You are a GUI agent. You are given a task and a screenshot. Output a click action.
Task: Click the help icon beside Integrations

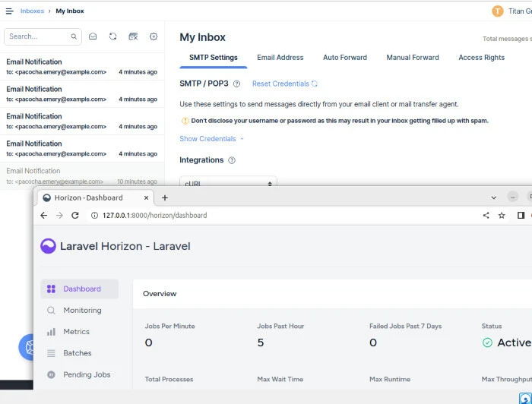(x=232, y=160)
